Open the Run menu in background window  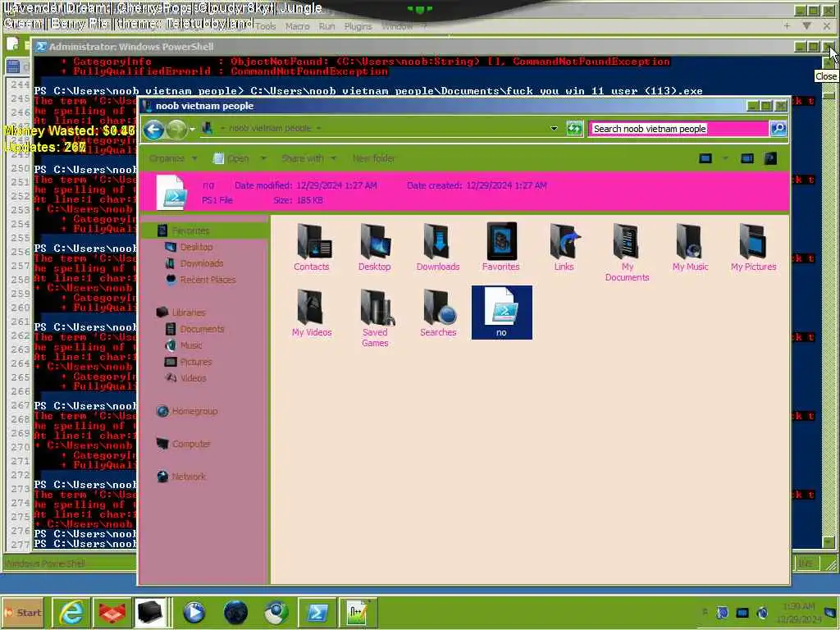(326, 26)
